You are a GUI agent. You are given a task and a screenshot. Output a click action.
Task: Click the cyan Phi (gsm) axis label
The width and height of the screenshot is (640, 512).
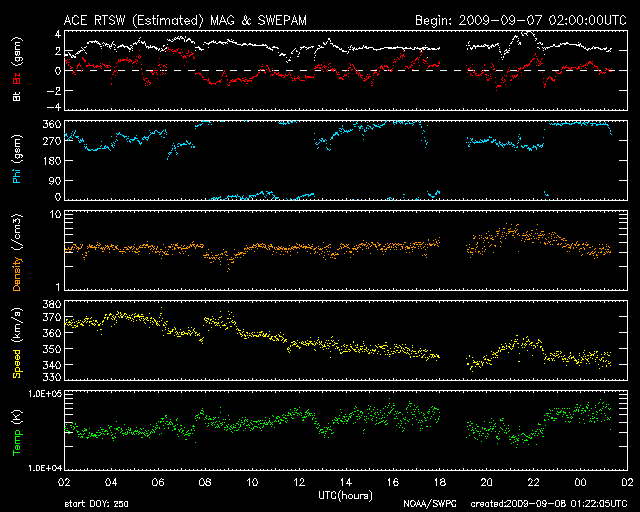click(17, 160)
